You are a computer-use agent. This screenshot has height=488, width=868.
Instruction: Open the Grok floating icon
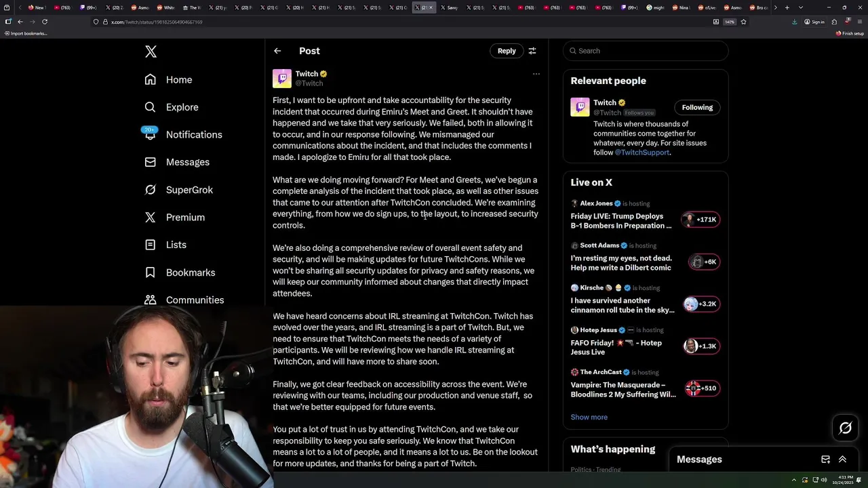click(845, 428)
